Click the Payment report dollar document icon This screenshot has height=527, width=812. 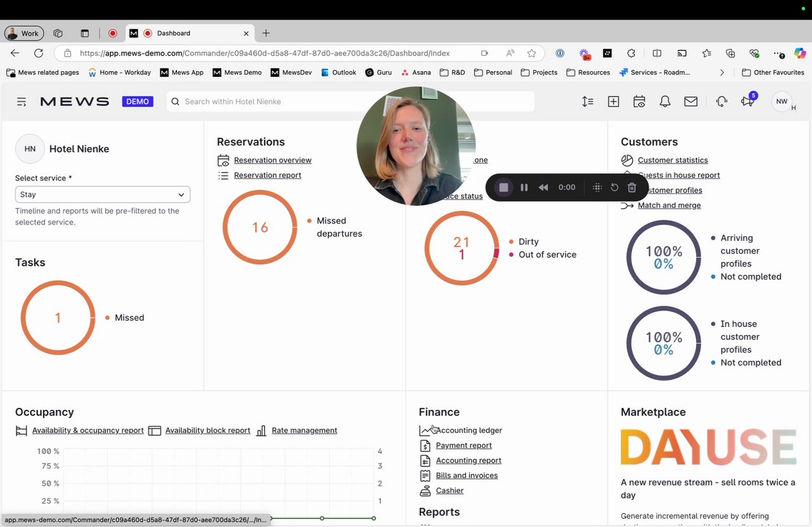[x=425, y=446]
